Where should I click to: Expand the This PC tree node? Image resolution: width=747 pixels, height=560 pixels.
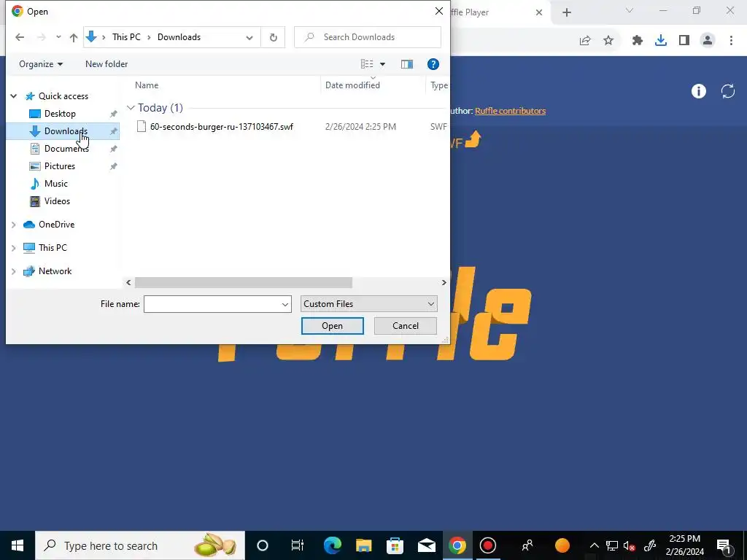point(14,248)
